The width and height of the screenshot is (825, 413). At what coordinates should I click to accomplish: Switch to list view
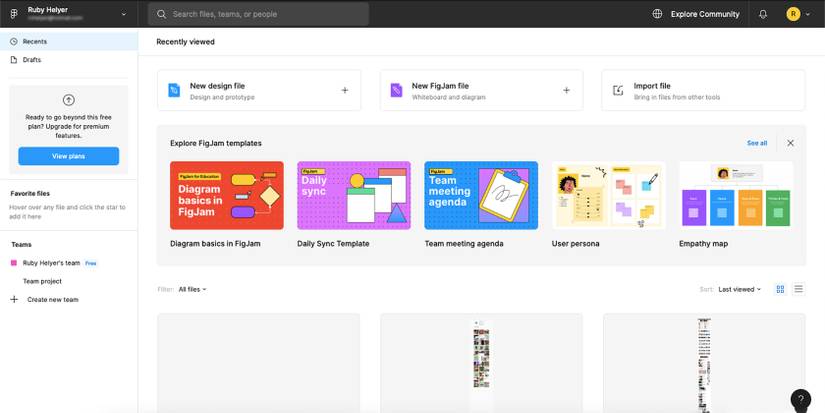[x=799, y=289]
